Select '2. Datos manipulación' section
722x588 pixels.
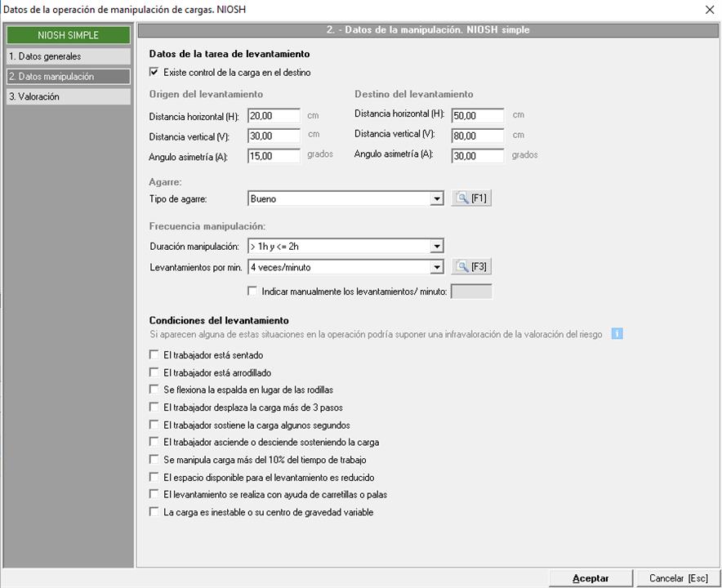click(67, 77)
